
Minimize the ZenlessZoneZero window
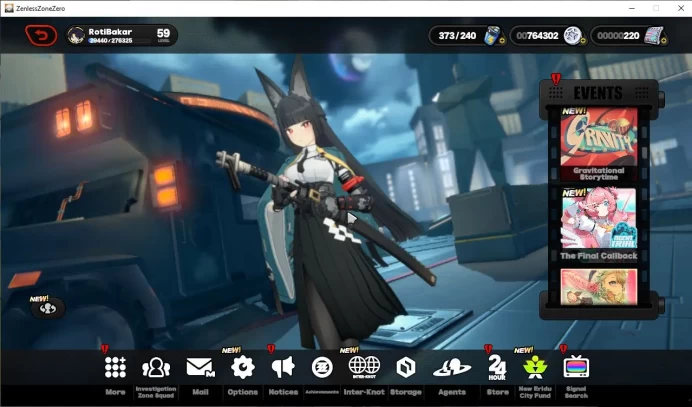(632, 8)
